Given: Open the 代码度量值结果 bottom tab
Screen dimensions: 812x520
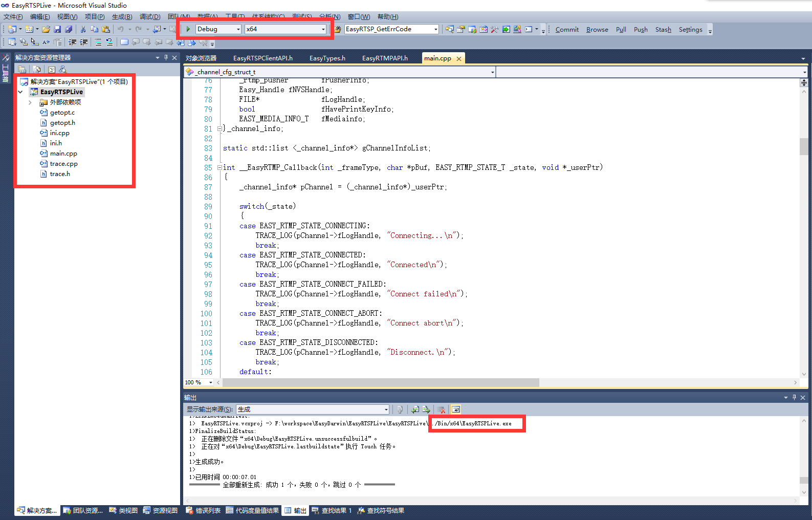Looking at the screenshot, I should [x=252, y=510].
